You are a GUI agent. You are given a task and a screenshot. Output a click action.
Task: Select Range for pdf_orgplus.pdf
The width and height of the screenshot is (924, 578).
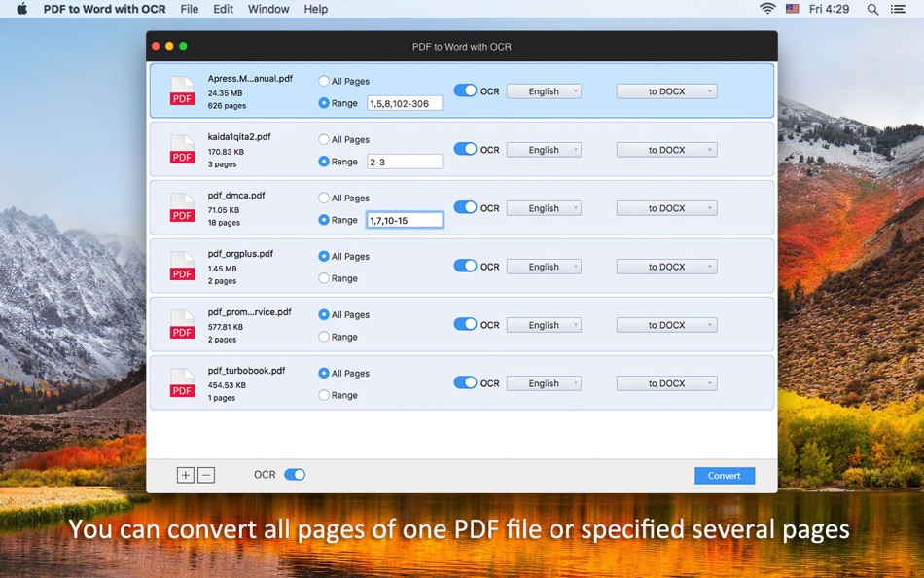pos(324,277)
